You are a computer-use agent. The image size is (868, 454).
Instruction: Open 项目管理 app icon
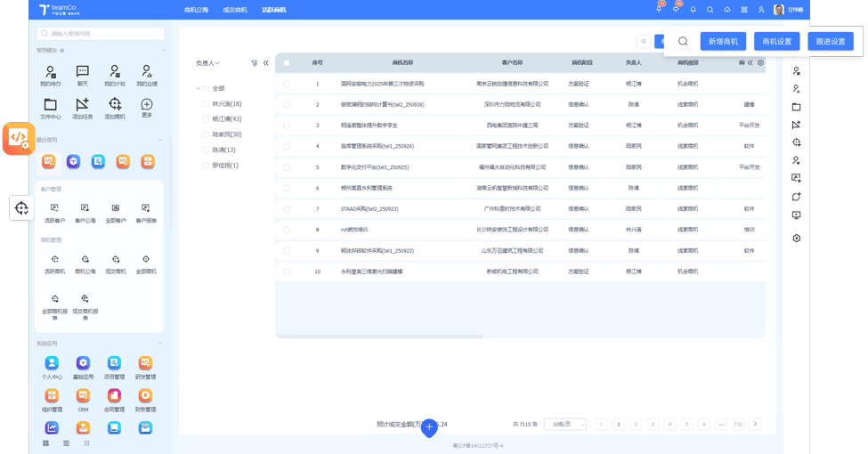(x=114, y=363)
